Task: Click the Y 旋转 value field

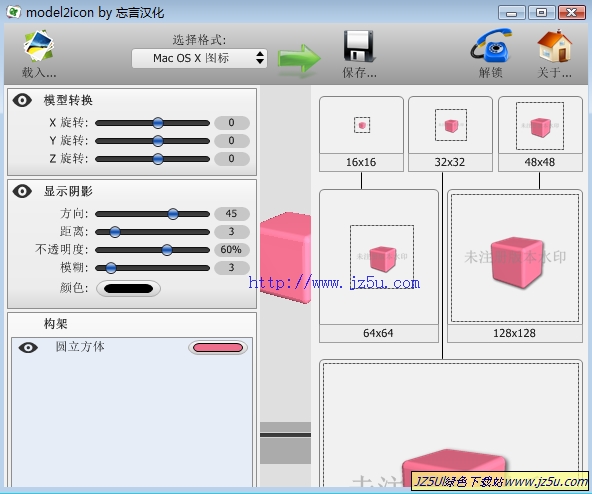Action: (231, 141)
